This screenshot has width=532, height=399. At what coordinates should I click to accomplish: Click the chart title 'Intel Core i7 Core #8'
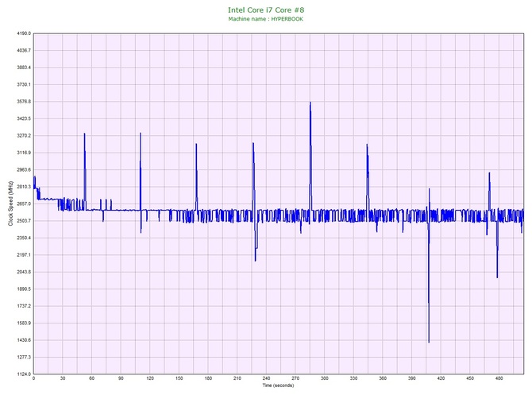266,10
